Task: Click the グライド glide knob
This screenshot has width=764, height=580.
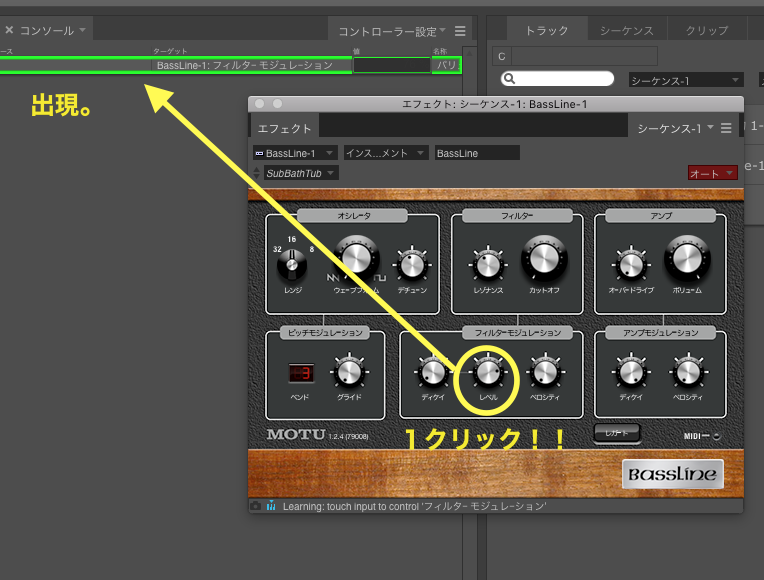Action: coord(349,372)
